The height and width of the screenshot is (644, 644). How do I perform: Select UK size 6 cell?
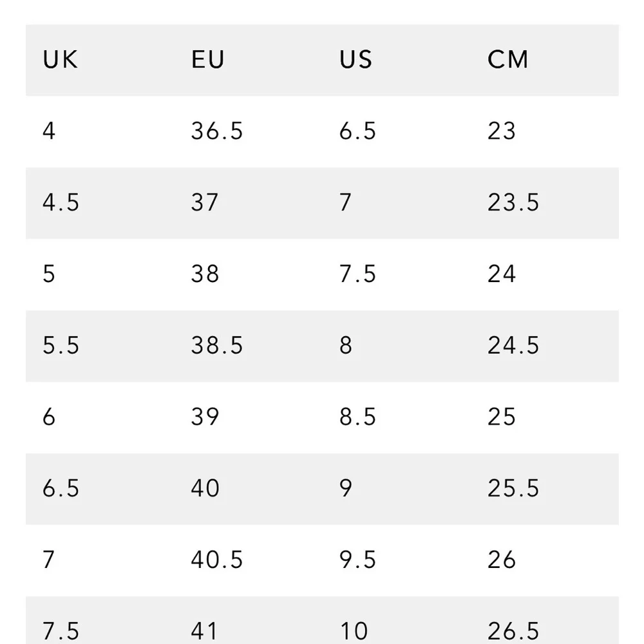pyautogui.click(x=49, y=417)
